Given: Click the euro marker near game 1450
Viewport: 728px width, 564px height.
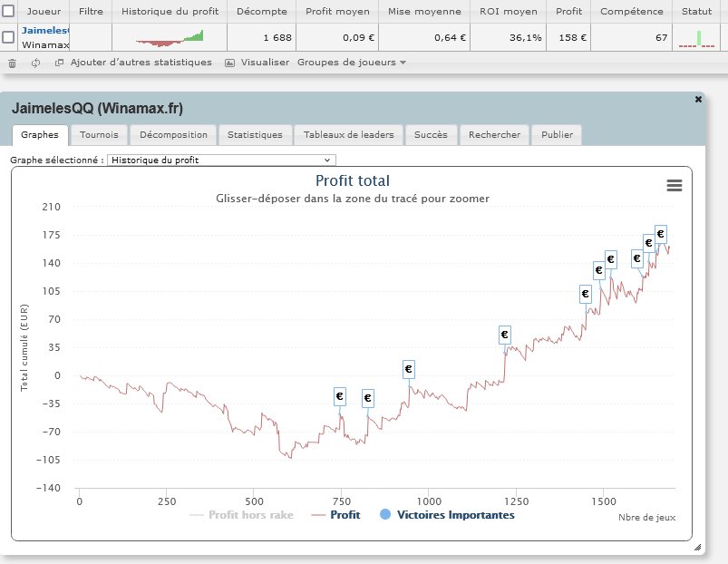Looking at the screenshot, I should point(586,294).
